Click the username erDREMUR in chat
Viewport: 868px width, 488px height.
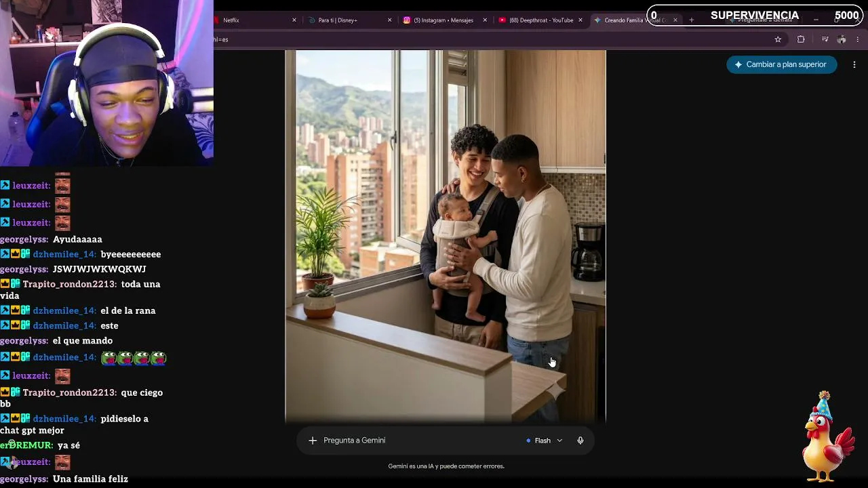click(26, 445)
